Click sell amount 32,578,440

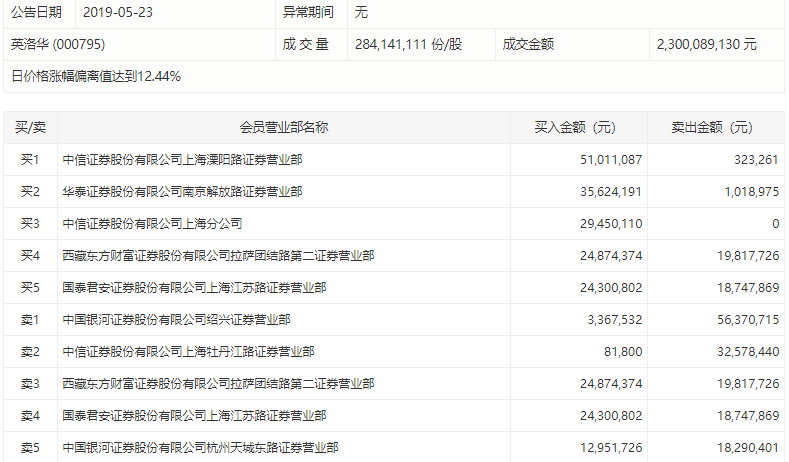coord(748,351)
